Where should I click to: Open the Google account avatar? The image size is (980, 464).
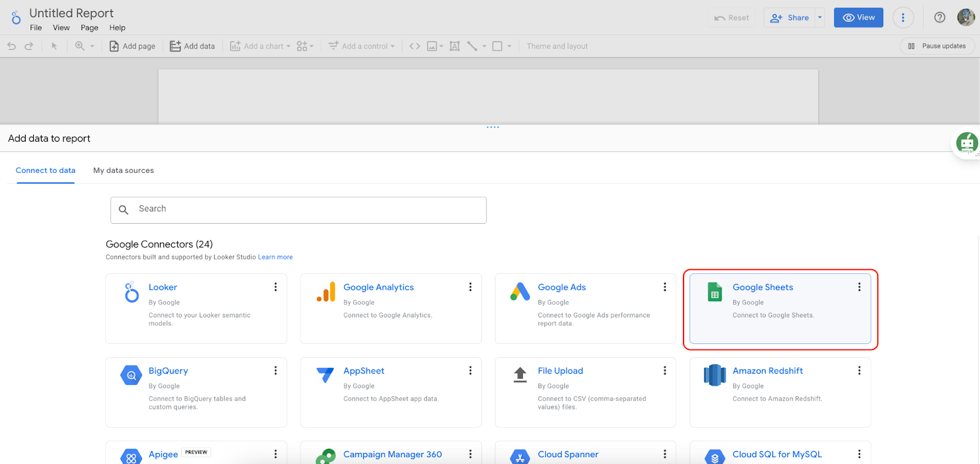coord(966,17)
